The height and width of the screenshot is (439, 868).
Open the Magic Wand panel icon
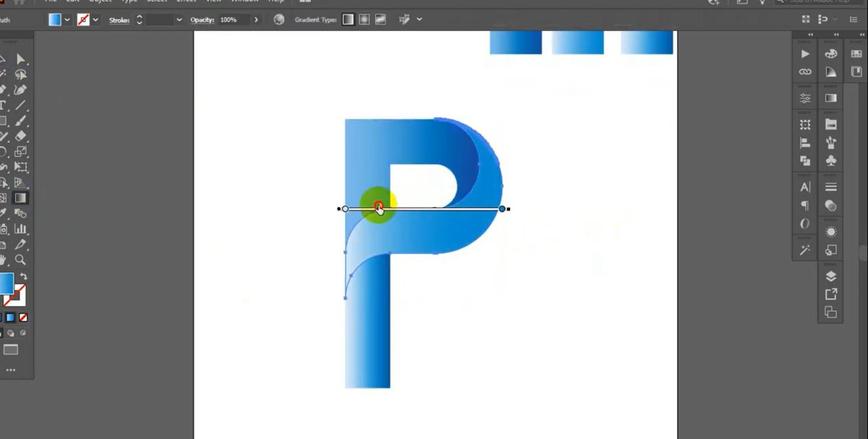pos(805,250)
